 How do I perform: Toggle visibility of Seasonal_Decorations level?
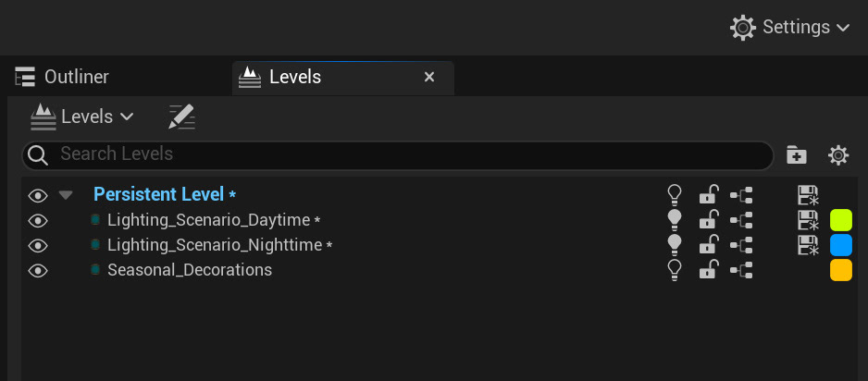[38, 270]
